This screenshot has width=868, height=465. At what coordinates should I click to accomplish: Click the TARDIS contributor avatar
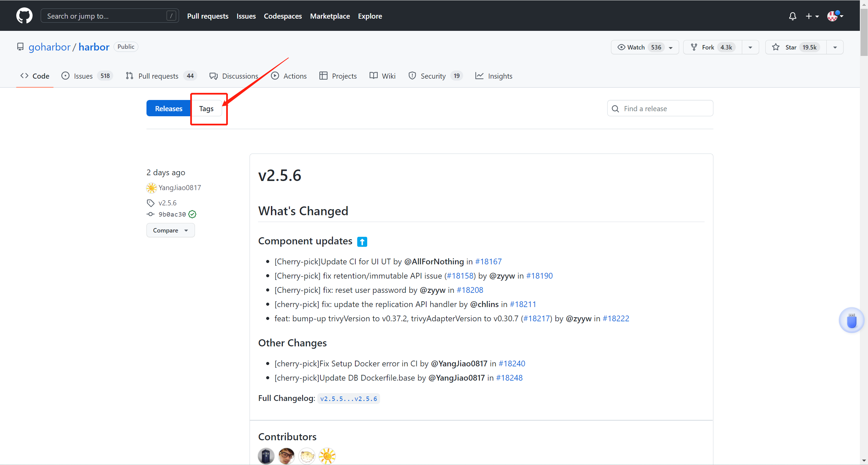pos(266,456)
